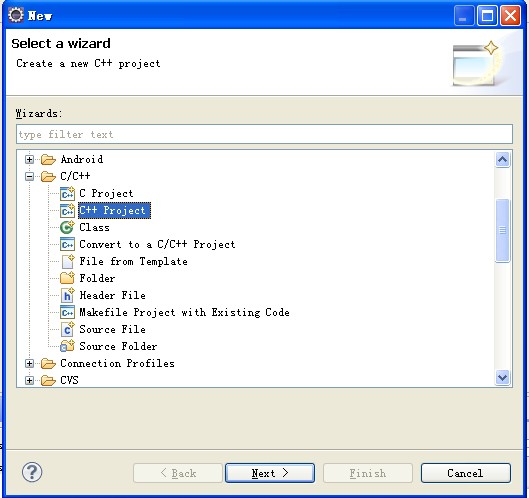Click the File from Template icon
Screen dimensions: 529x498
(x=68, y=261)
